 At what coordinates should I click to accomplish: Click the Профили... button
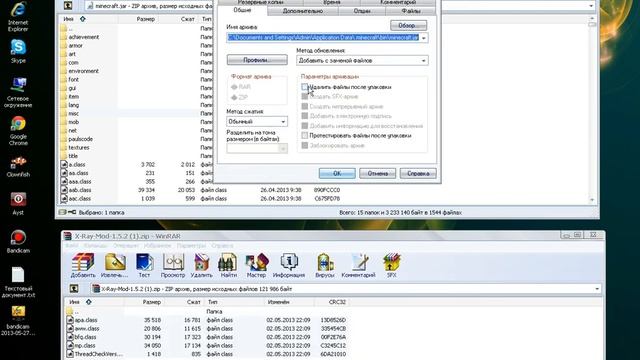click(257, 60)
